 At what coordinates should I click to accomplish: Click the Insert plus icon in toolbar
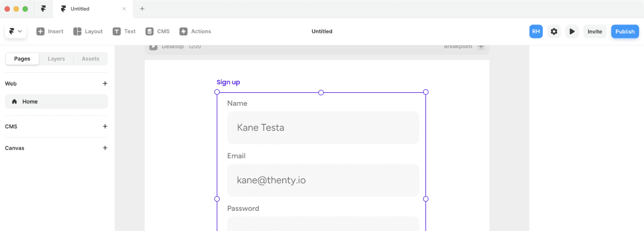tap(40, 32)
